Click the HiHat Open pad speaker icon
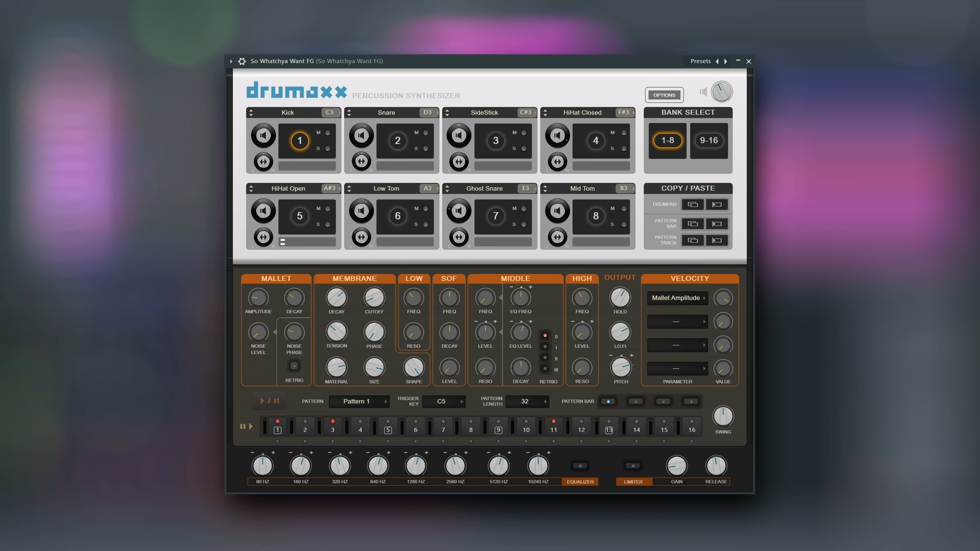The image size is (980, 551). [x=263, y=211]
